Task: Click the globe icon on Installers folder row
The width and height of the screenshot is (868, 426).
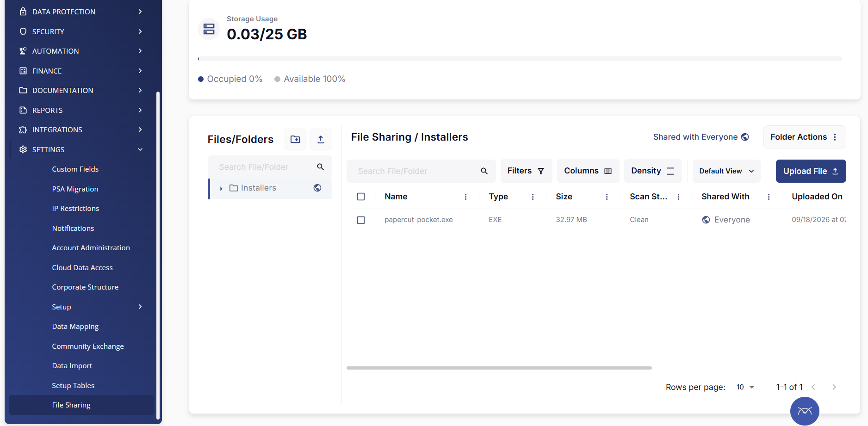Action: click(317, 188)
